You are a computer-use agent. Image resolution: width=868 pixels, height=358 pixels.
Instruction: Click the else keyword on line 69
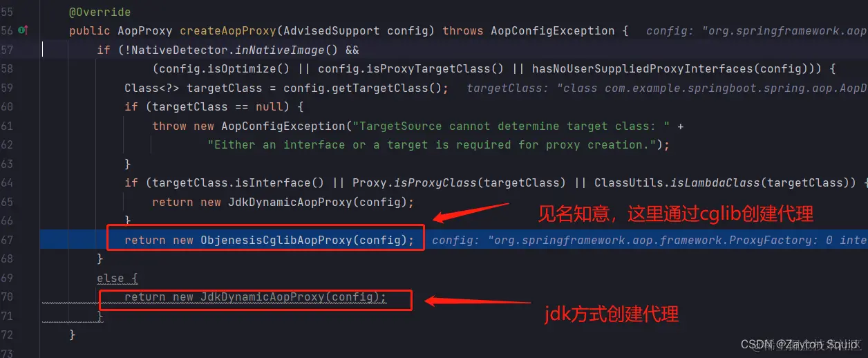110,278
